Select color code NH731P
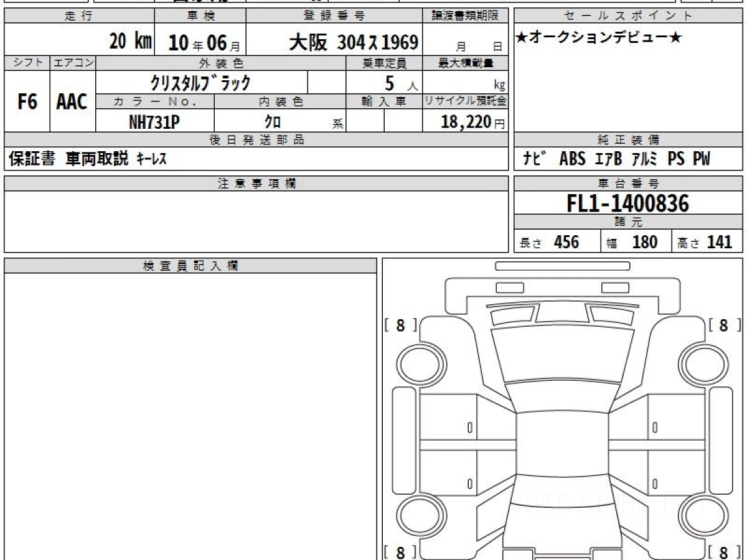This screenshot has height=560, width=747. point(154,123)
